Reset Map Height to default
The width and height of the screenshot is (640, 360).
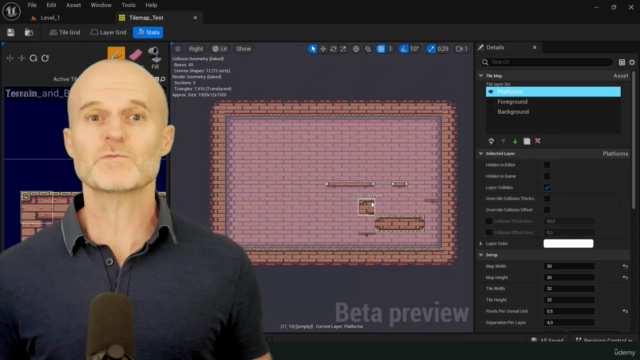pyautogui.click(x=625, y=278)
